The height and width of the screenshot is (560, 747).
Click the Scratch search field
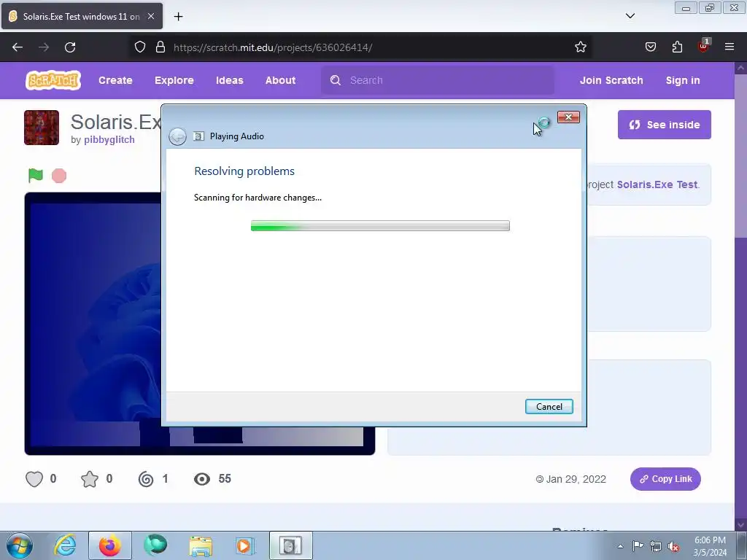[438, 80]
